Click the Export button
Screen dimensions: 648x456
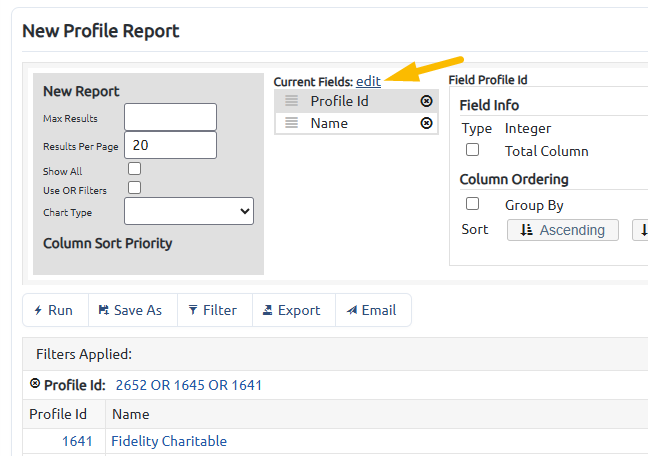(294, 310)
